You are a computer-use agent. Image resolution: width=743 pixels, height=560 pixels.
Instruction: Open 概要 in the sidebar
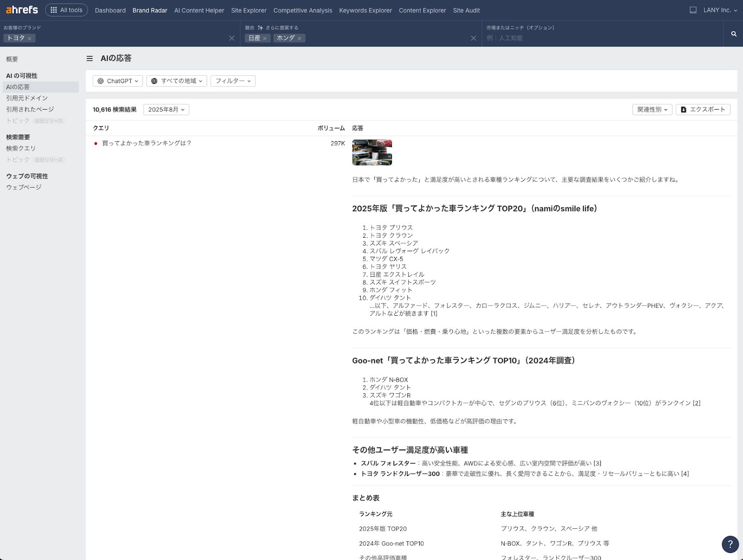12,59
